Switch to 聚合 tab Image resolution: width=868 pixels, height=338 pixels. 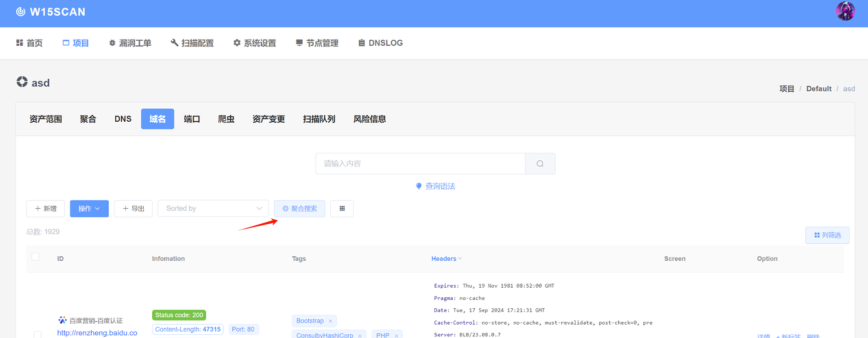click(x=88, y=119)
